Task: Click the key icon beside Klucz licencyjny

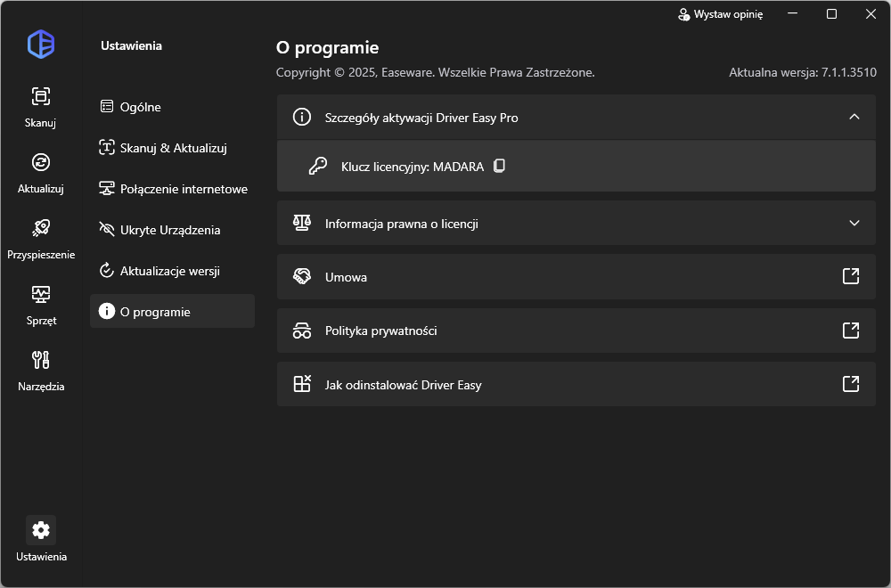Action: (318, 166)
